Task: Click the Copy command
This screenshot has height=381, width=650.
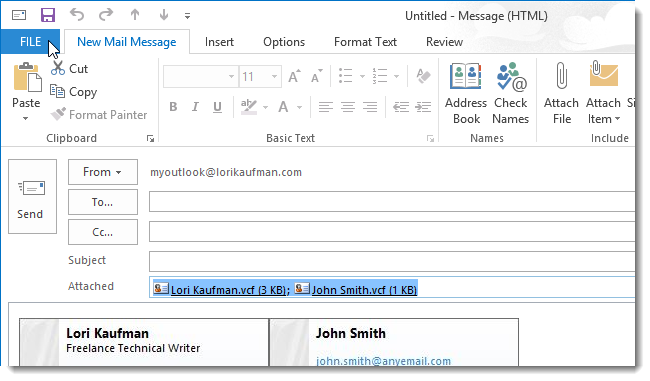Action: click(x=73, y=92)
